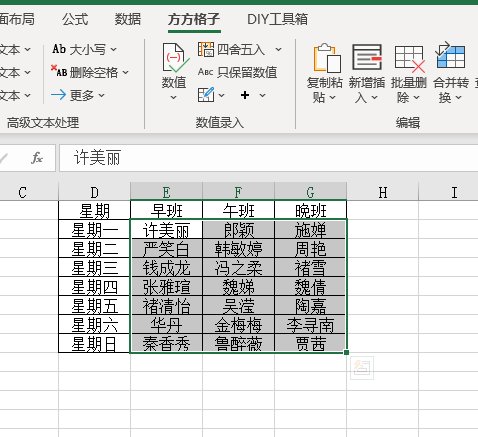Select the 方方格子 ribbon tab
This screenshot has height=437, width=478.
pos(194,19)
